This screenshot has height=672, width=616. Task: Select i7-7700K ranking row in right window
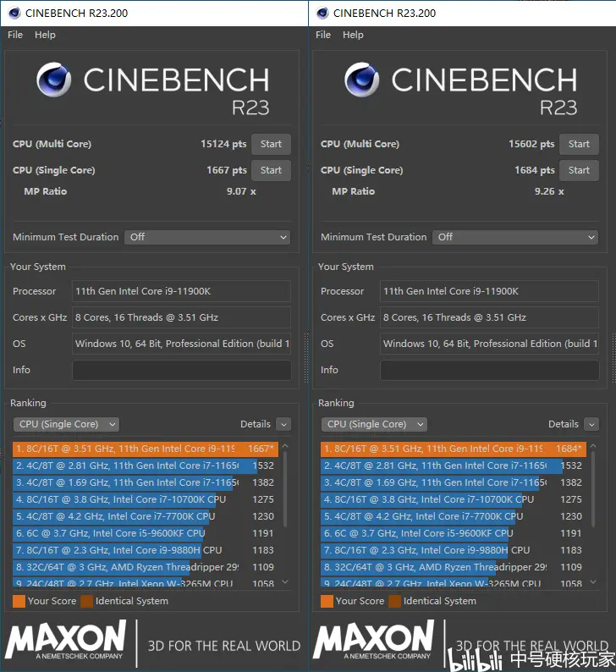(454, 516)
